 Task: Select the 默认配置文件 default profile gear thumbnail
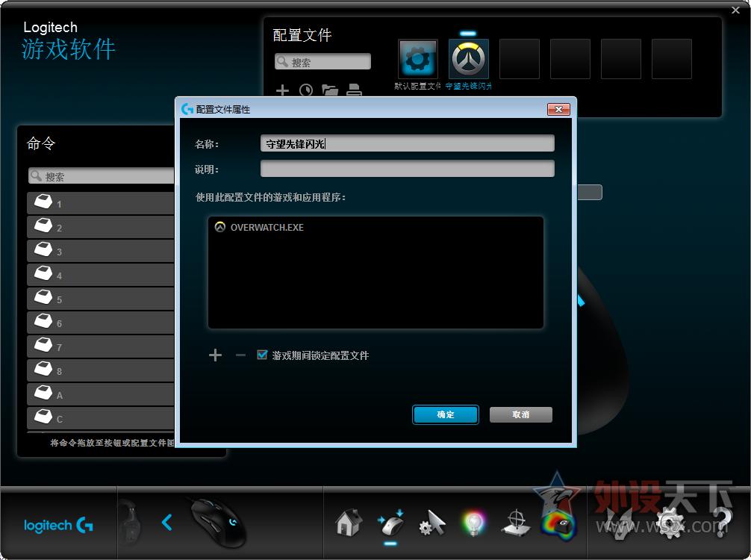click(x=417, y=59)
